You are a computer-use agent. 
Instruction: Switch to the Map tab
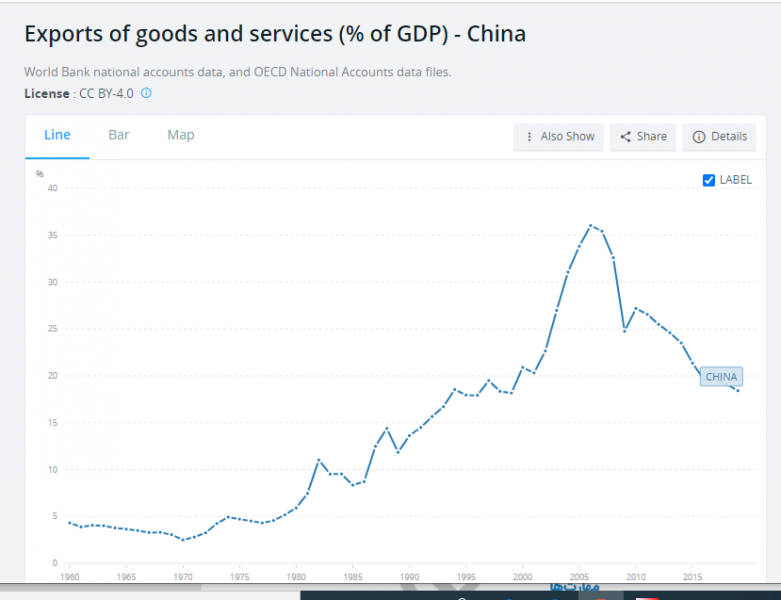pos(181,135)
